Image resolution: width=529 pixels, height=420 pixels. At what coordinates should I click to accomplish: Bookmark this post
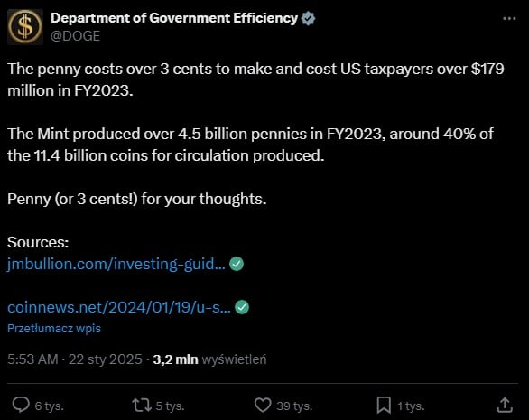pos(384,406)
